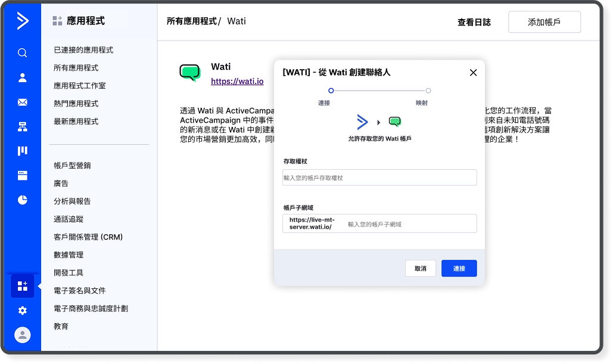Click the 添加帳戶 button
The height and width of the screenshot is (364, 613).
coord(544,22)
